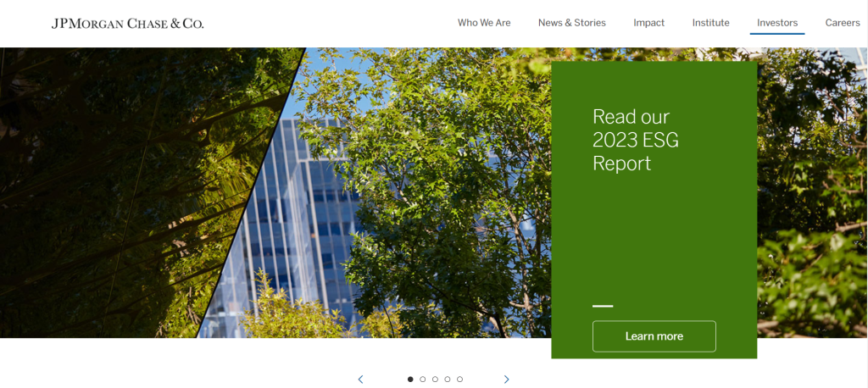Show previous slide with left arrow
This screenshot has width=868, height=388.
tap(360, 380)
